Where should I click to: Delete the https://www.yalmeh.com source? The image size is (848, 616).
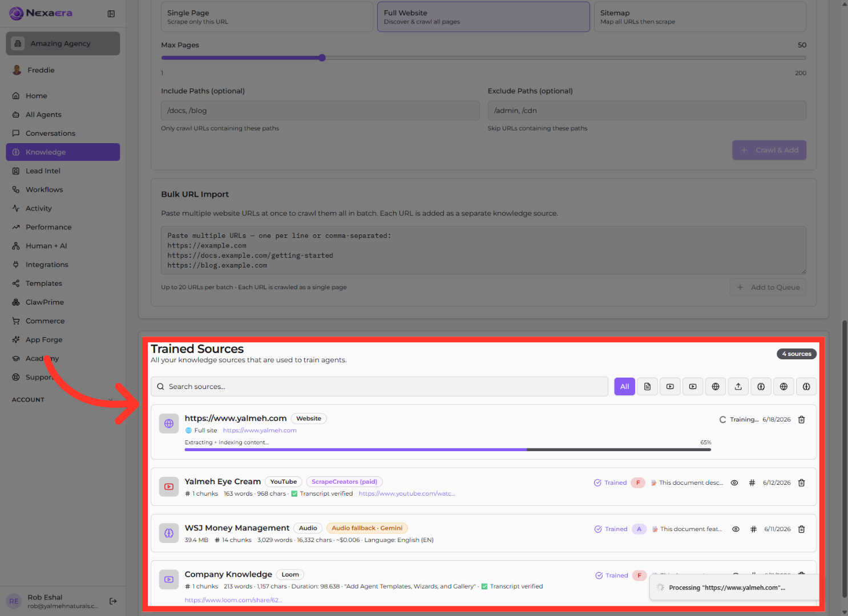801,420
